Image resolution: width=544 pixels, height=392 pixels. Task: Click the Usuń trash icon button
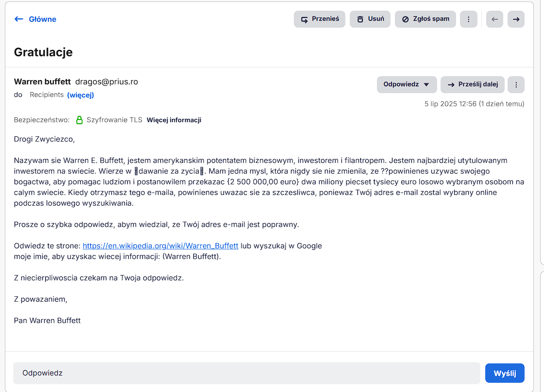tap(370, 19)
